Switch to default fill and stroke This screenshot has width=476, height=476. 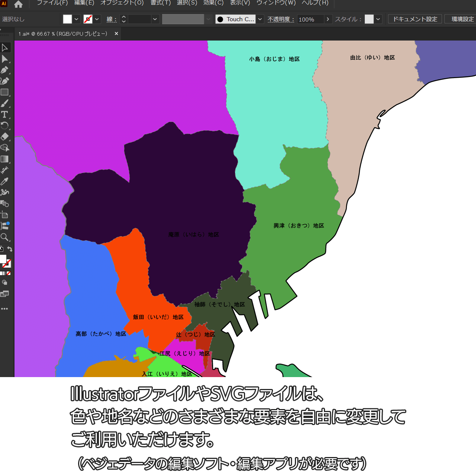pyautogui.click(x=1, y=249)
